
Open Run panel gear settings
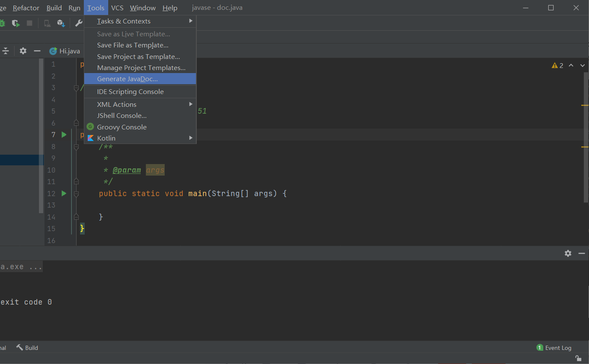568,253
